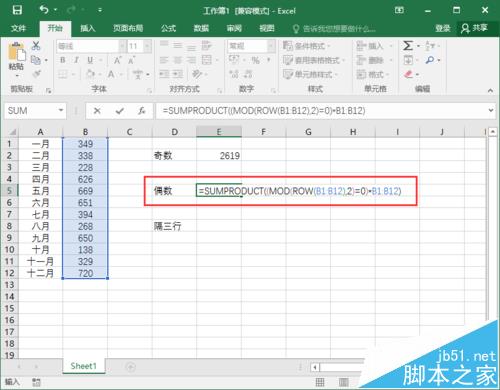The image size is (500, 390).
Task: Click in the formula bar text
Action: (x=264, y=111)
